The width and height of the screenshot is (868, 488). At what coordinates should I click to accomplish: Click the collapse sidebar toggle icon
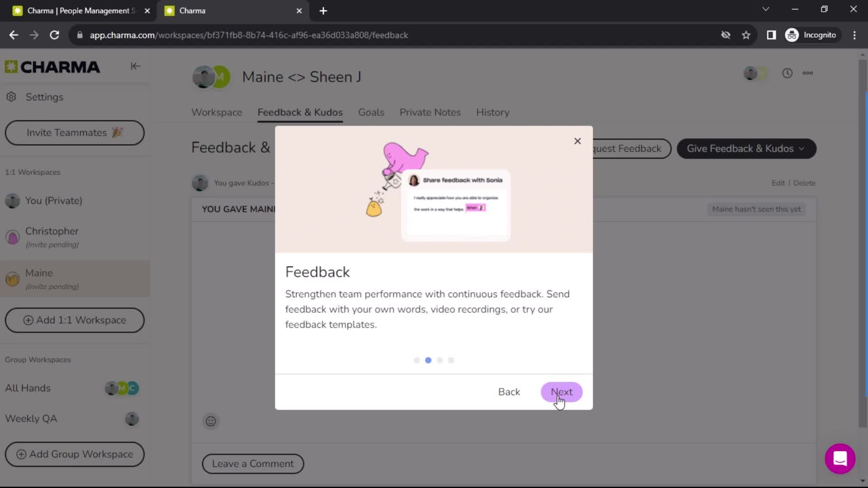pyautogui.click(x=135, y=66)
